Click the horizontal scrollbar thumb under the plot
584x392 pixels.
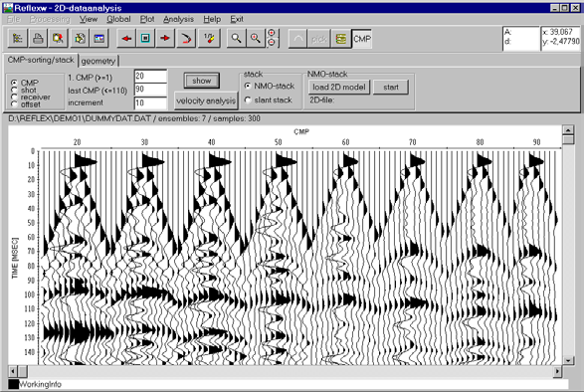coord(23,371)
